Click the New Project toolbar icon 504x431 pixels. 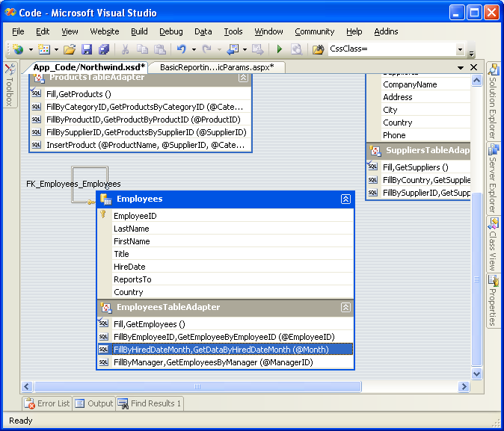[18, 49]
